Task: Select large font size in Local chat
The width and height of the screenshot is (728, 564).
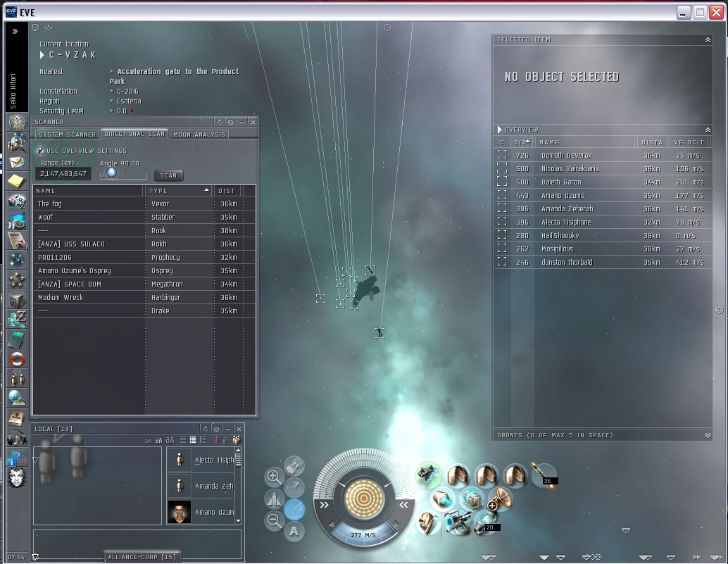Action: coord(170,440)
